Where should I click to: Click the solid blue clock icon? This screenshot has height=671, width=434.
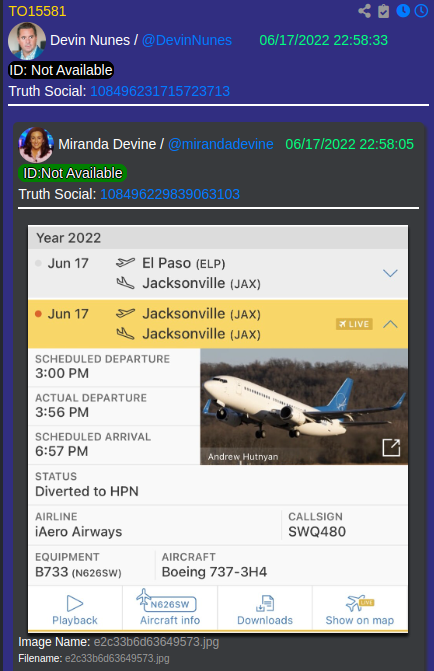click(403, 11)
